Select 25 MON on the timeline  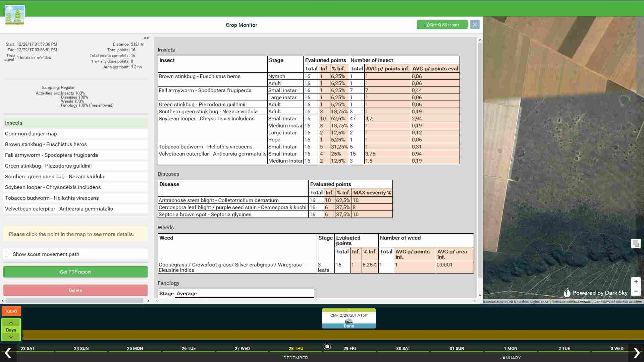(x=135, y=348)
